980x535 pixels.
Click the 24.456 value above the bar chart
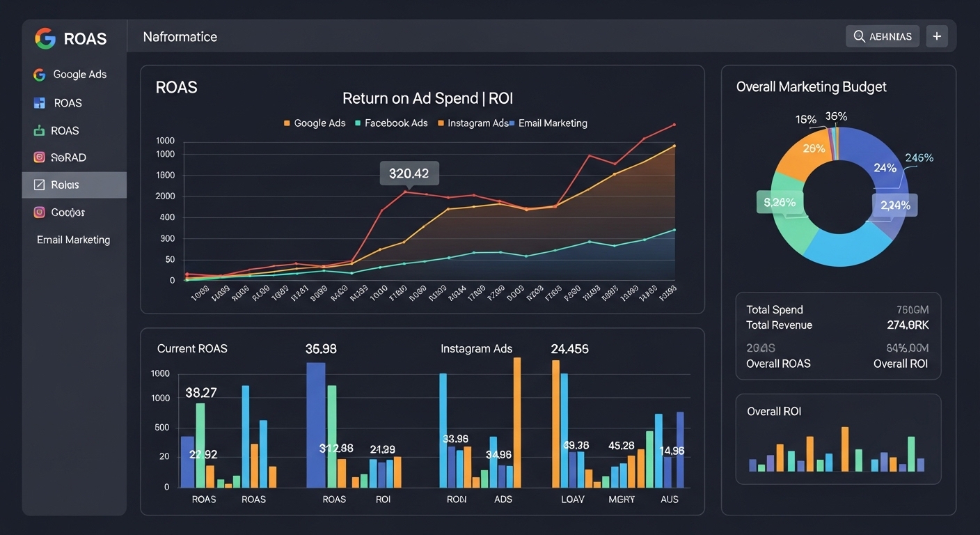pyautogui.click(x=569, y=349)
